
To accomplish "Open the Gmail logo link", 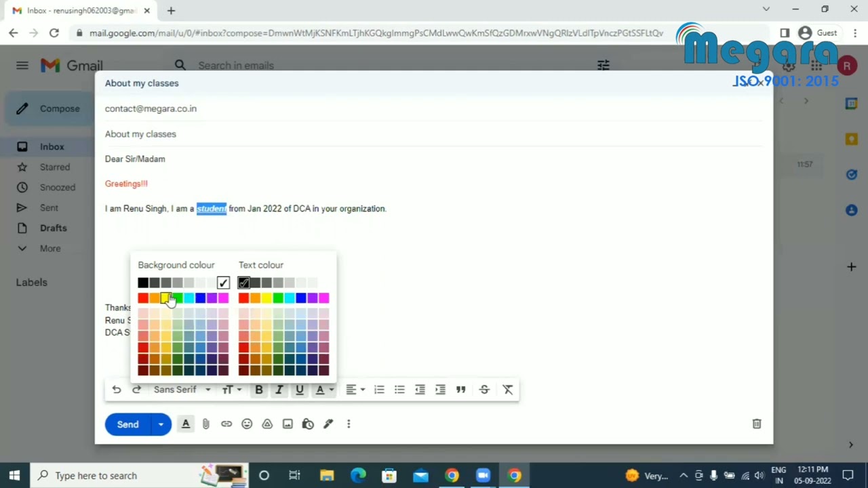I will click(71, 65).
